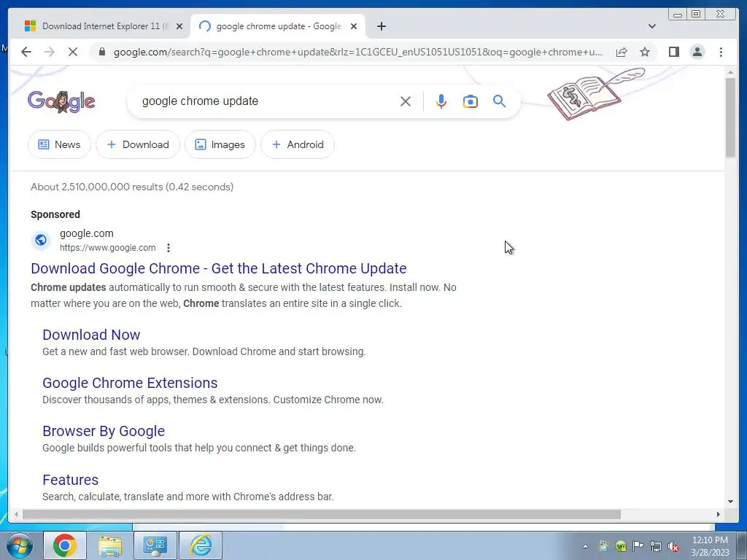
Task: Click the scroll up arrow
Action: [x=730, y=72]
